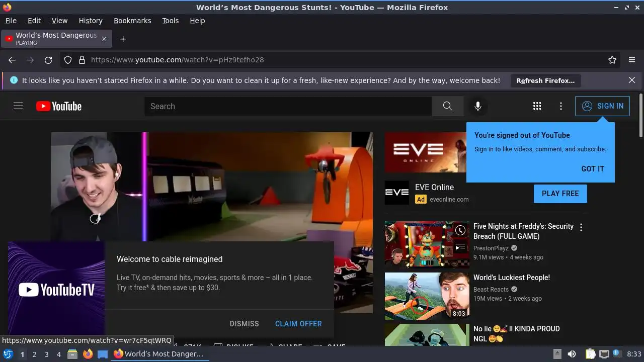Viewport: 644px width, 362px height.
Task: Open the Tools menu
Action: point(171,21)
